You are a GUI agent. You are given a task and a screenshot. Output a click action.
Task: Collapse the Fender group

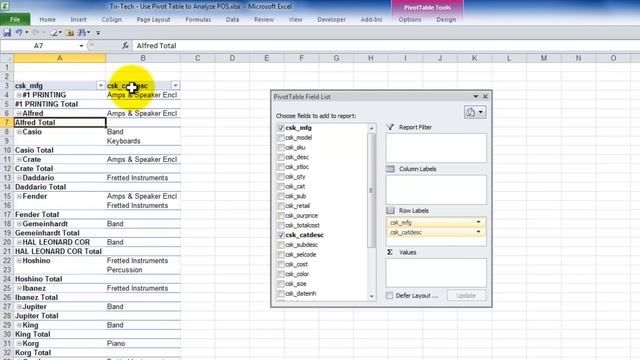[x=19, y=196]
